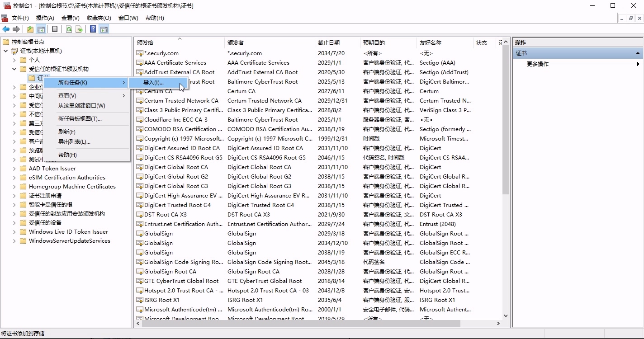The image size is (644, 339).
Task: Toggle the Show/Hide Console Tree icon
Action: 41,29
